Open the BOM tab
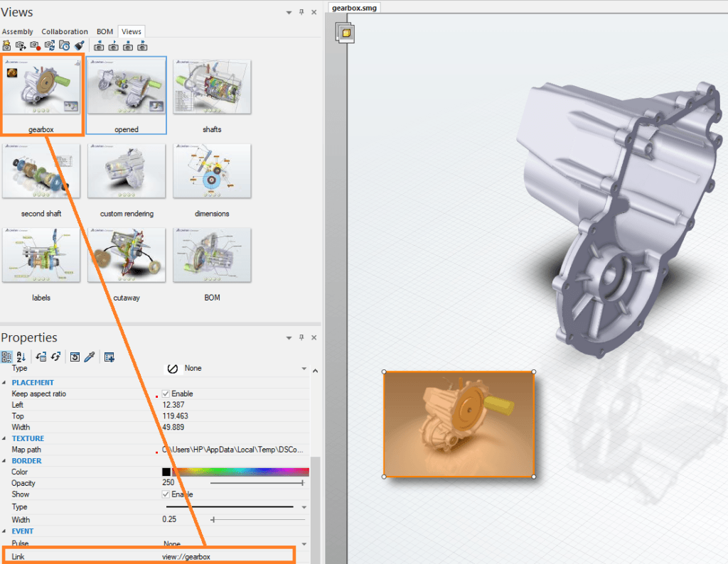 pyautogui.click(x=105, y=31)
